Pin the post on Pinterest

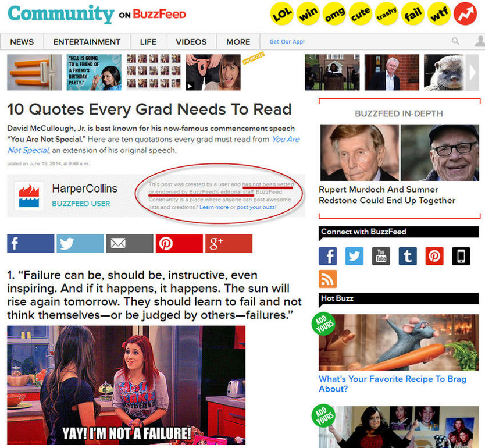pyautogui.click(x=179, y=244)
